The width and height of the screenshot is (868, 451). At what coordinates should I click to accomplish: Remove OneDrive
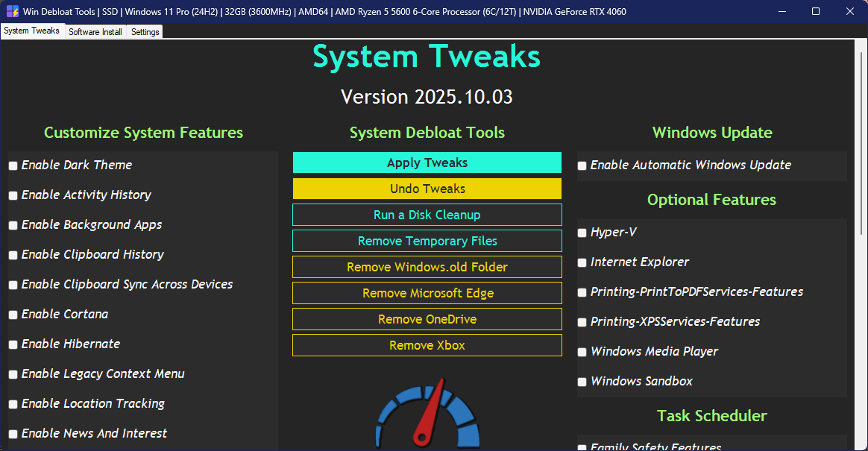pos(427,319)
